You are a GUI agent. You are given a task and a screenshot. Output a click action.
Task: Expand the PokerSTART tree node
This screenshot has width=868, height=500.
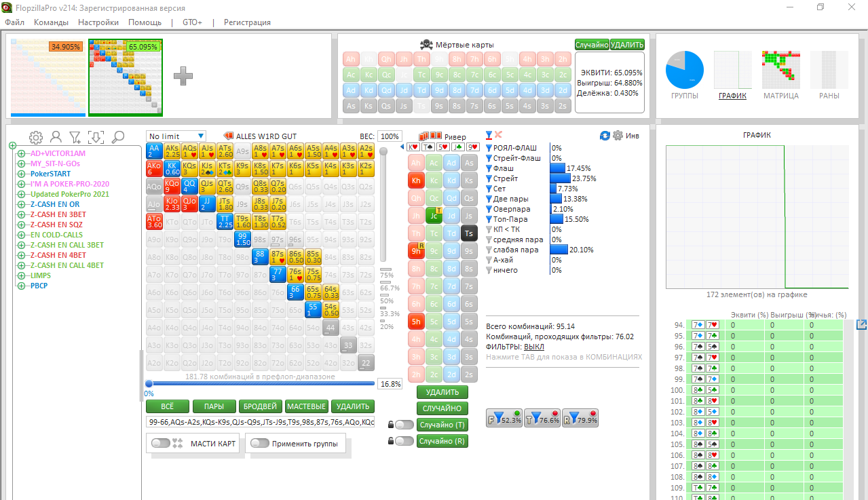(x=21, y=174)
